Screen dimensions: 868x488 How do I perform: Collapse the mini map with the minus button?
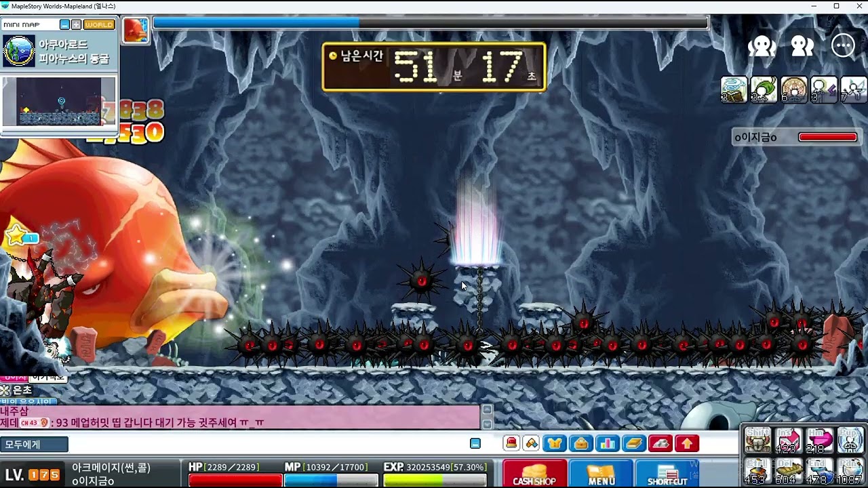coord(64,24)
